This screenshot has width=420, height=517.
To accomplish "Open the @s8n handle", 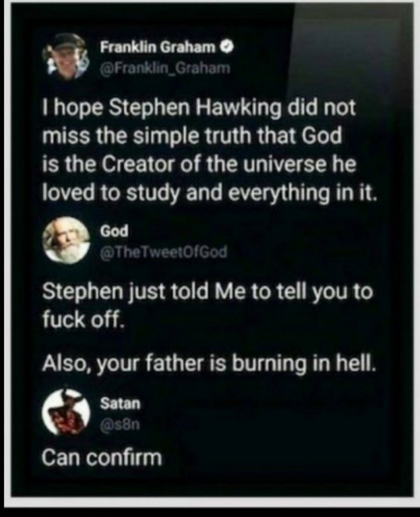I will [120, 425].
